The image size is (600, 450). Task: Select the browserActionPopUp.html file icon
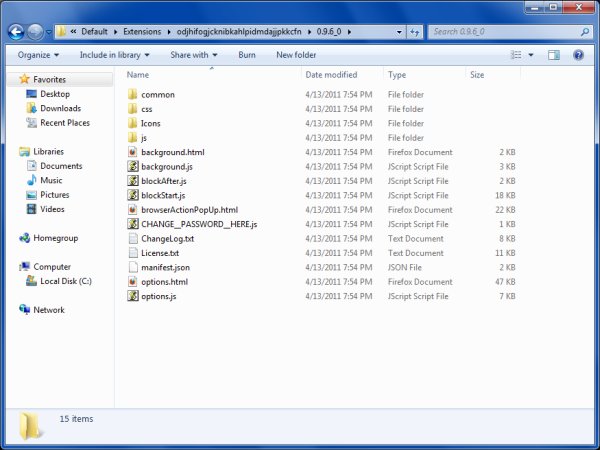(132, 210)
